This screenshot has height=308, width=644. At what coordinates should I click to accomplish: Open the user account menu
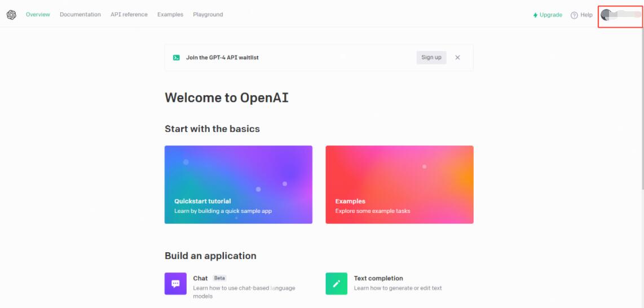coord(620,15)
